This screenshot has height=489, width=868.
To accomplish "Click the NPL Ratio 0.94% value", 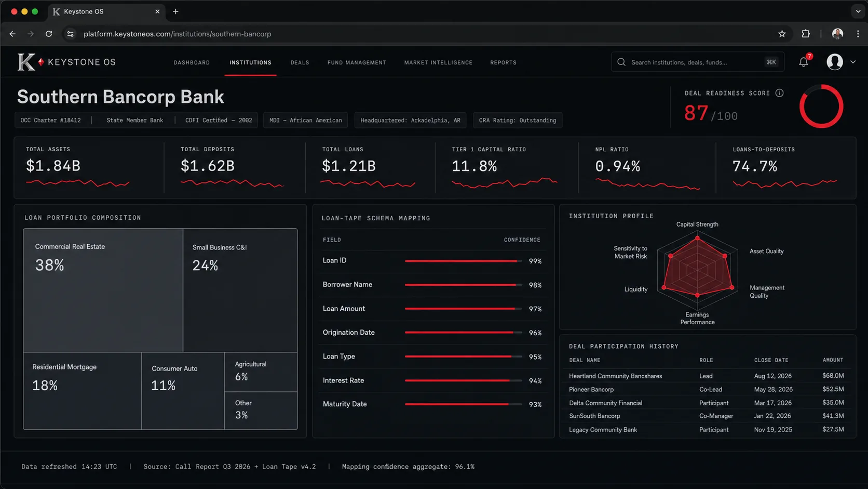I will click(617, 166).
